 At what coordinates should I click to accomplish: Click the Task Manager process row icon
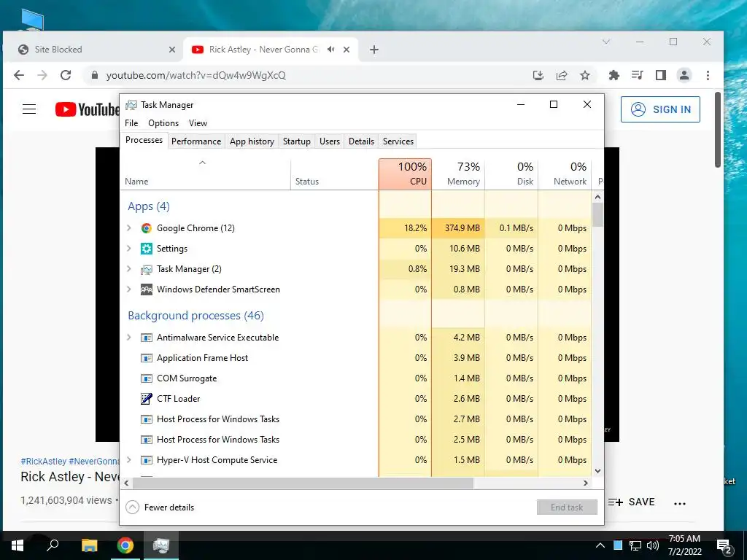coord(146,270)
